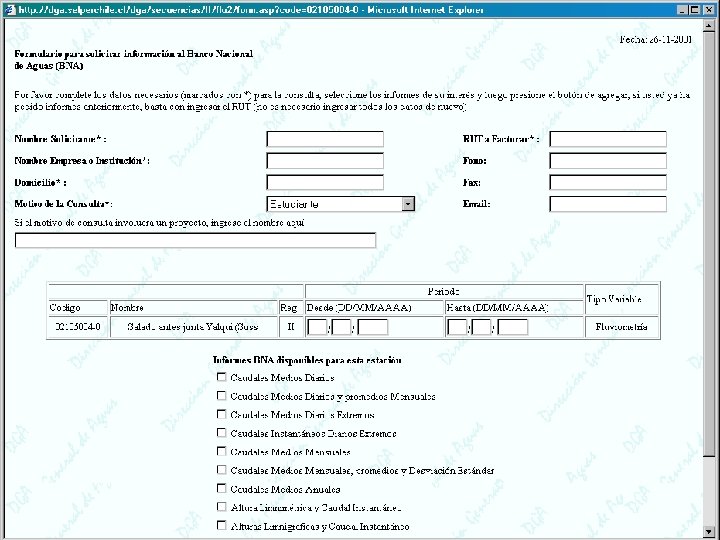The width and height of the screenshot is (720, 540).
Task: Click the station code 02105004-0 cell
Action: coord(78,327)
